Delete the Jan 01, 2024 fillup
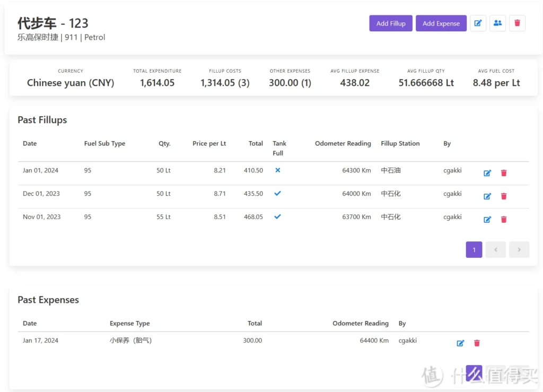The width and height of the screenshot is (543, 392). (504, 173)
